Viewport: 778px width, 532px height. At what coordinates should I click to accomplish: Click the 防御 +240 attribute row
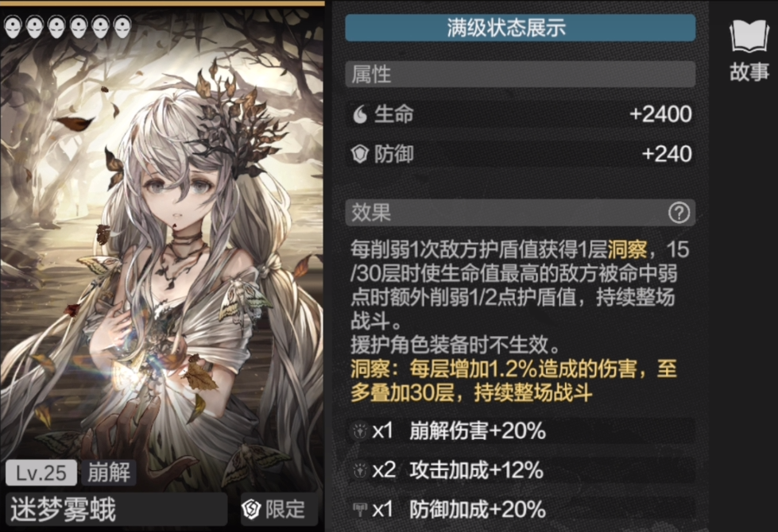coord(520,154)
